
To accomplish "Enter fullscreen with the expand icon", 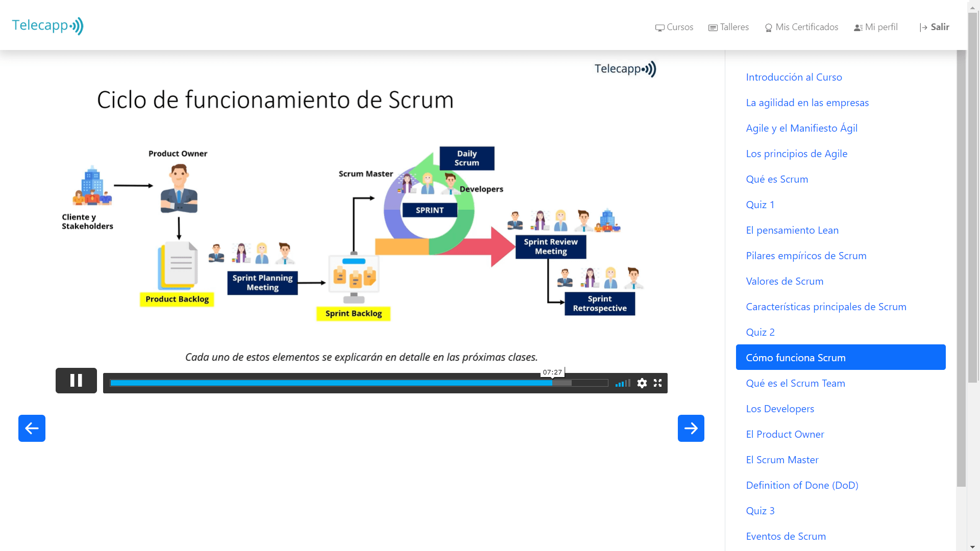I will tap(658, 383).
